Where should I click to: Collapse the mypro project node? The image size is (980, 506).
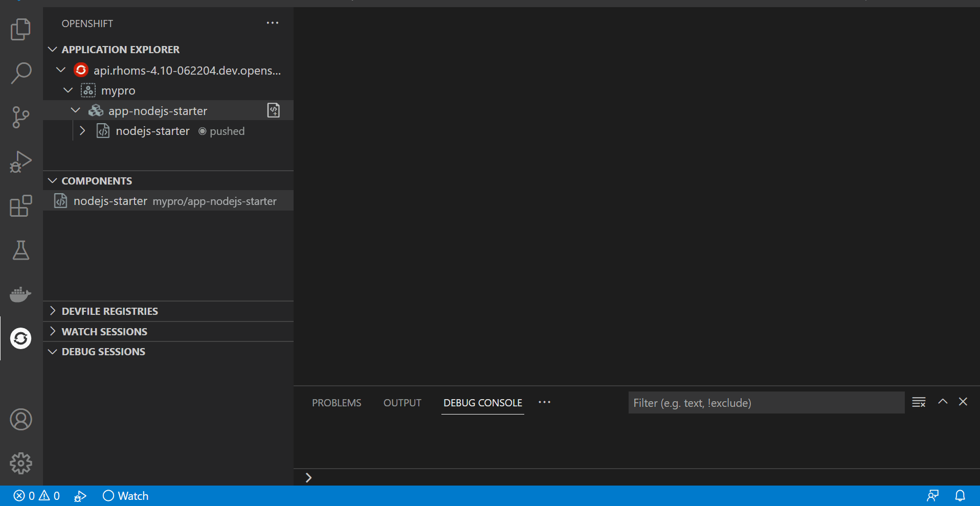point(68,90)
